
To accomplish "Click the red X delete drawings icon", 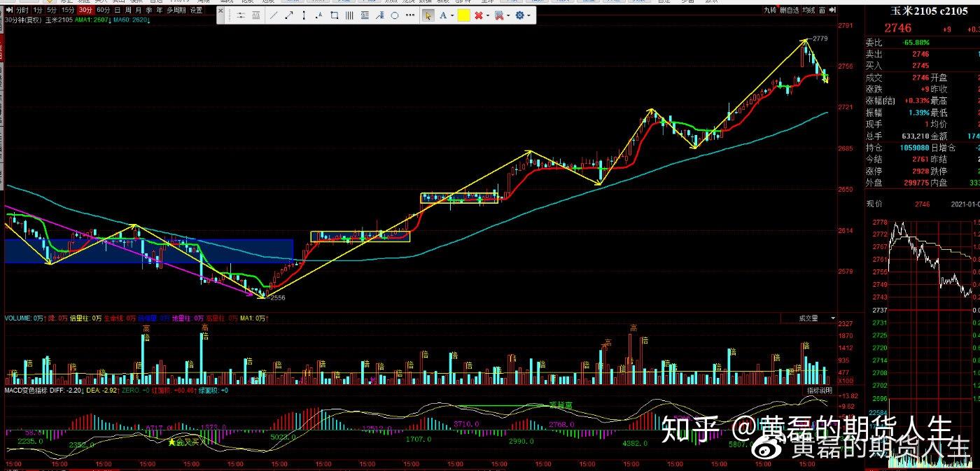I will pyautogui.click(x=479, y=15).
